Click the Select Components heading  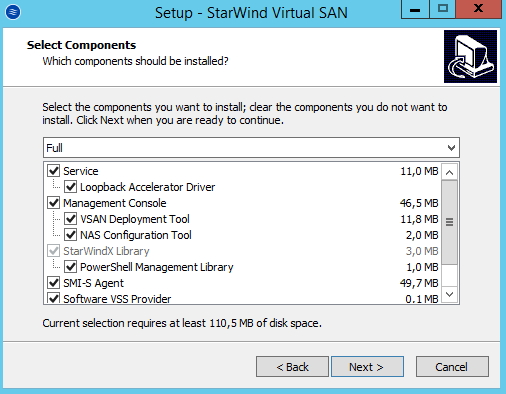[x=81, y=45]
